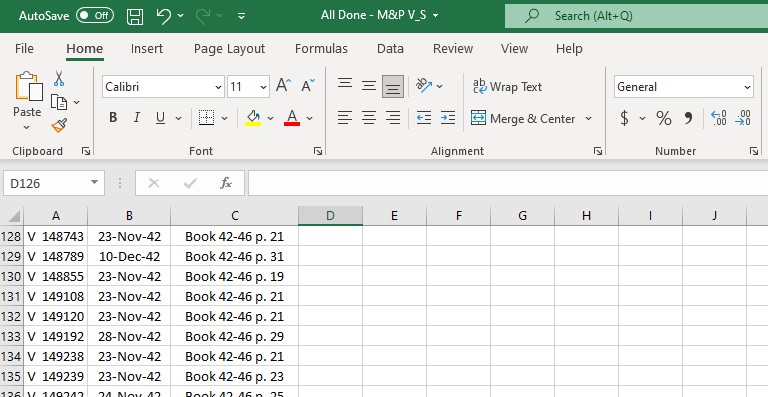Click the Search (Alt+Q) box
This screenshot has height=397, width=768.
[636, 16]
